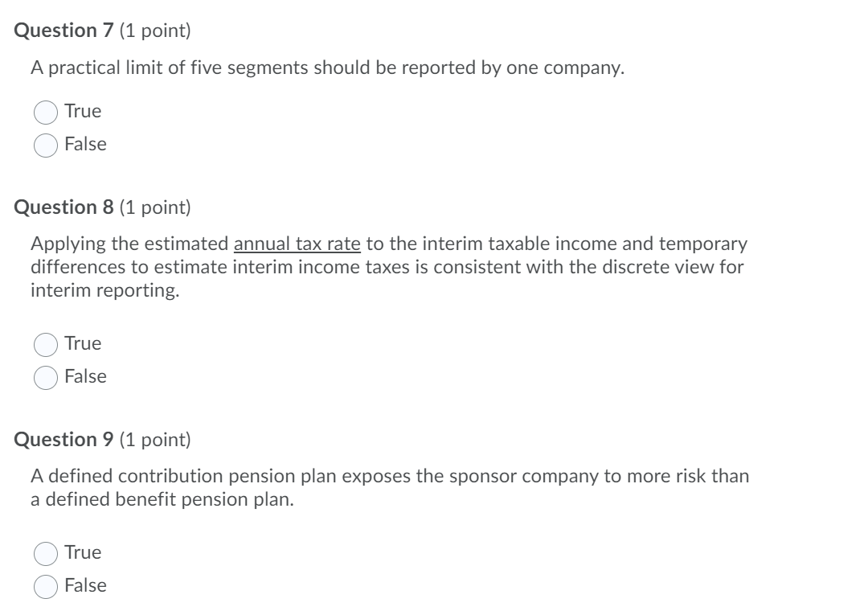Screen dimensions: 868x611
Task: Select True for Question 9
Action: pyautogui.click(x=46, y=552)
